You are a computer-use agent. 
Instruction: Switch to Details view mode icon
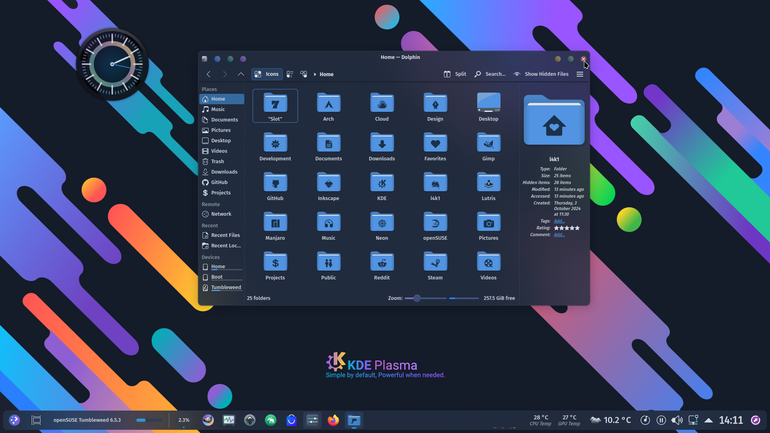303,74
